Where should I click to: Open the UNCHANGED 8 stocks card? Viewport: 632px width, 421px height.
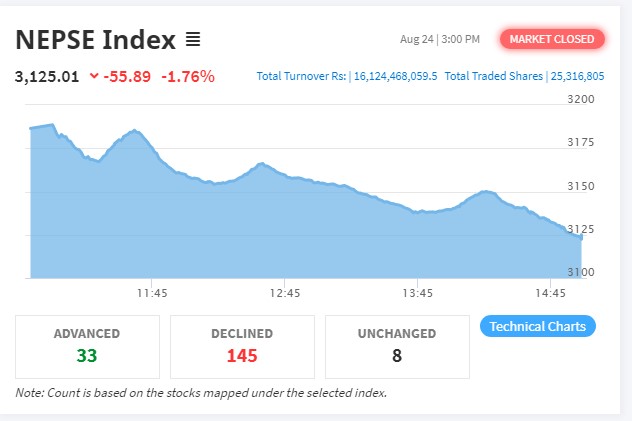tap(397, 346)
